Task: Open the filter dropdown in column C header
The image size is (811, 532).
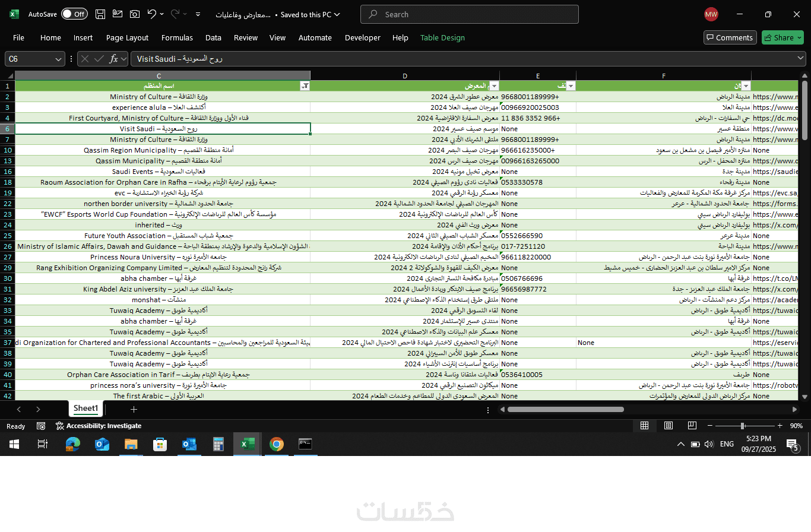Action: coord(305,85)
